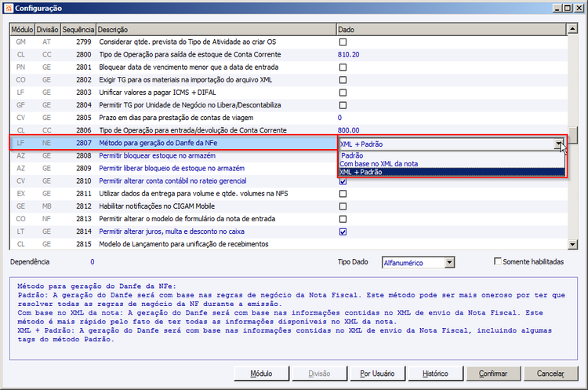Uncheck Permitir alterar juros, multa e desconto

(343, 231)
